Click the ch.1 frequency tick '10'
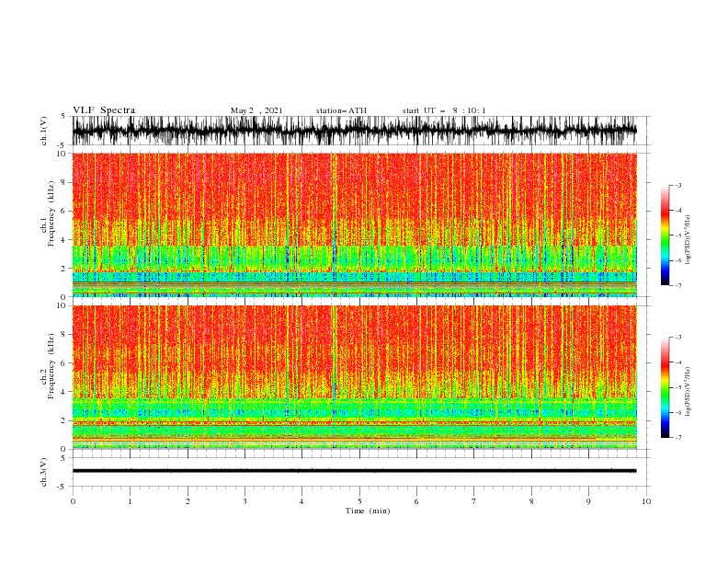The width and height of the screenshot is (728, 563). 63,154
